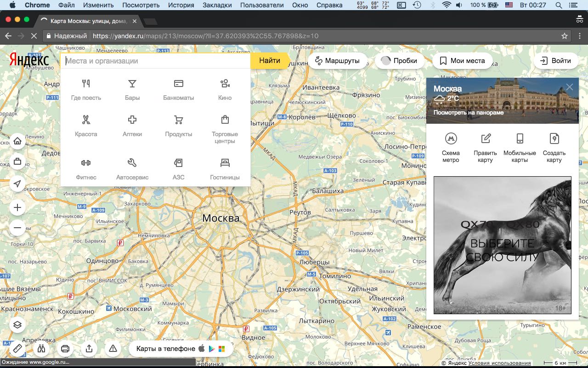
Task: Select the 'Аптеки' pharmacy category
Action: click(132, 126)
